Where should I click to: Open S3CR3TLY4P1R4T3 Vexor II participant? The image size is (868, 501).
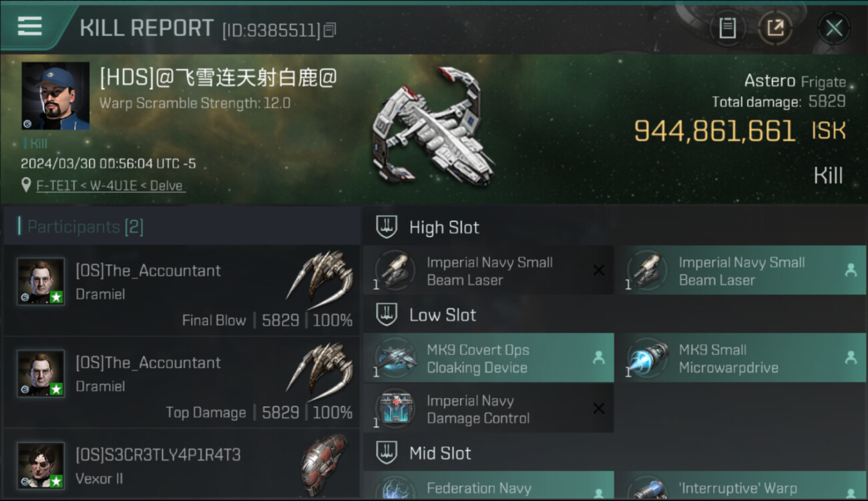click(182, 466)
